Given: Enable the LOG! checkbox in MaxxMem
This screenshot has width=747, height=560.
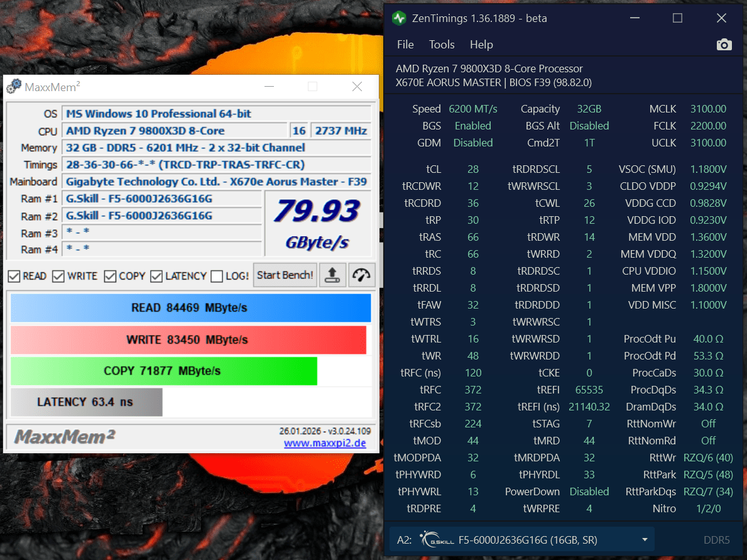Looking at the screenshot, I should (217, 277).
